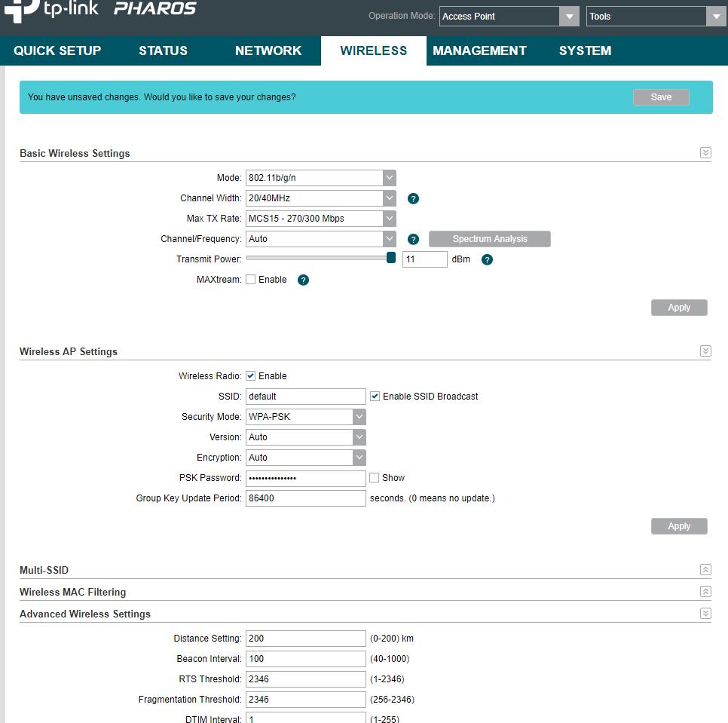Viewport: 728px width, 723px height.
Task: Expand the Multi-SSID section
Action: 705,570
